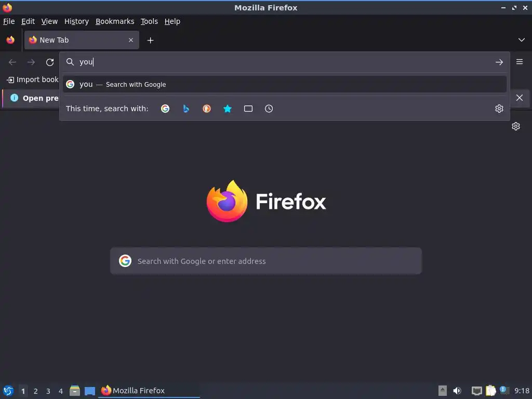
Task: Click magnifier icon in address bar
Action: click(70, 62)
